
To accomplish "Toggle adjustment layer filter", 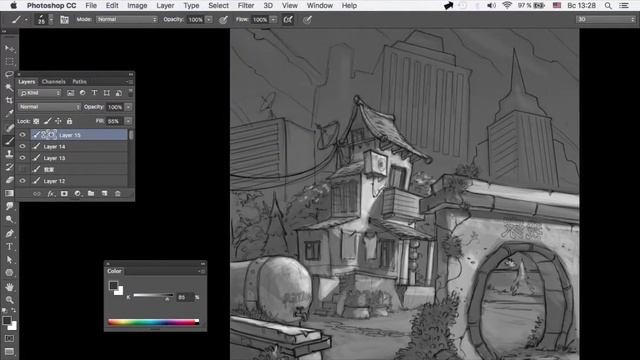I will point(82,93).
